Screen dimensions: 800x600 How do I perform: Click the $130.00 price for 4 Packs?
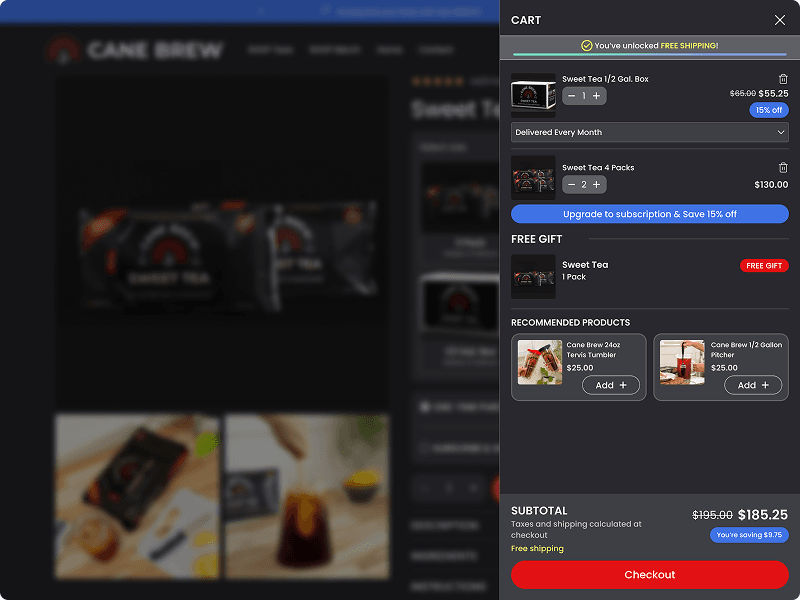pos(771,185)
